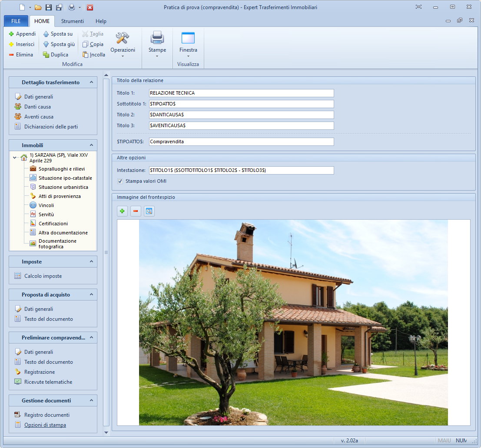Add a frontispiece image with green plus
The image size is (481, 448).
[123, 211]
